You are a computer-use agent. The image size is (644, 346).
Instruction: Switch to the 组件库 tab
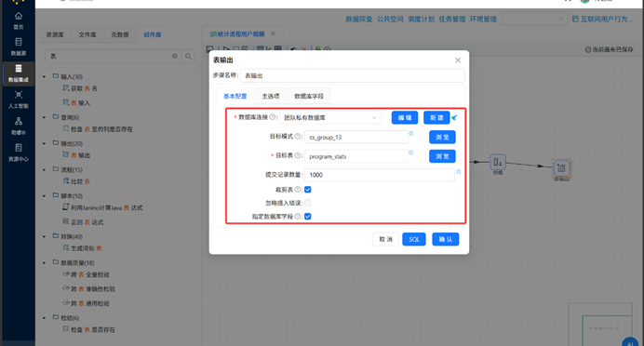pos(153,35)
